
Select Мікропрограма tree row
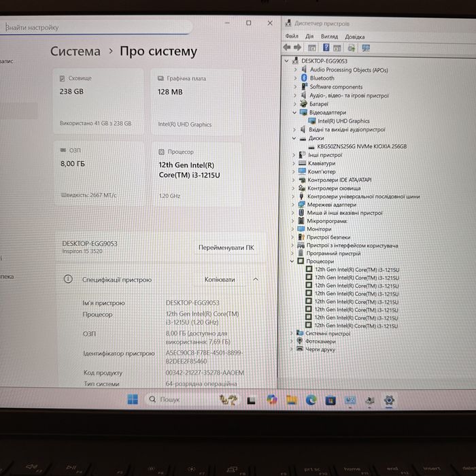coord(327,221)
